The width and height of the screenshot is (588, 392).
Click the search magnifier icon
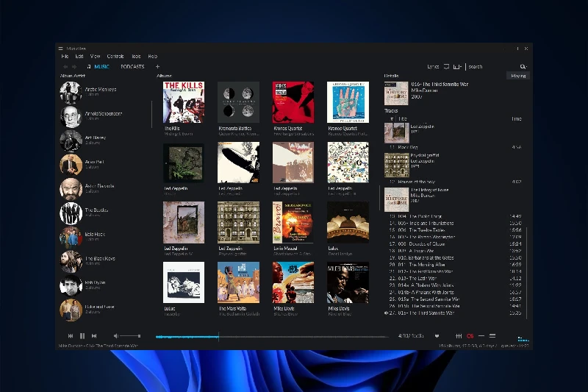point(523,66)
